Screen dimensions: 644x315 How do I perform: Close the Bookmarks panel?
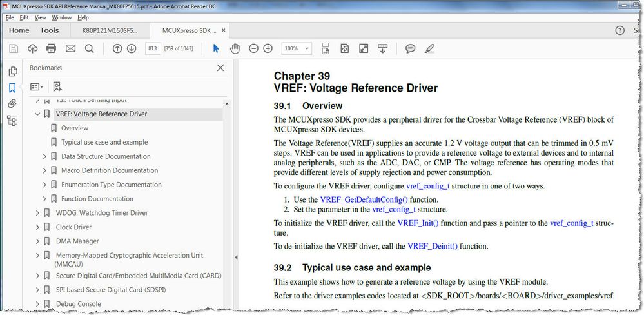(x=220, y=68)
